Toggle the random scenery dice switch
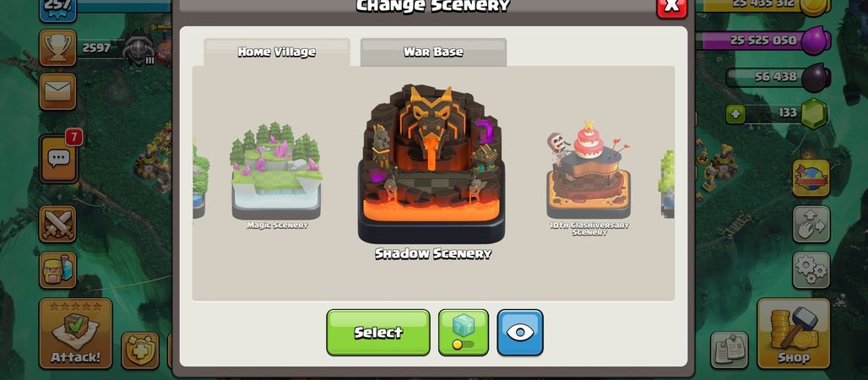Screen dimensions: 868x380 pyautogui.click(x=464, y=333)
